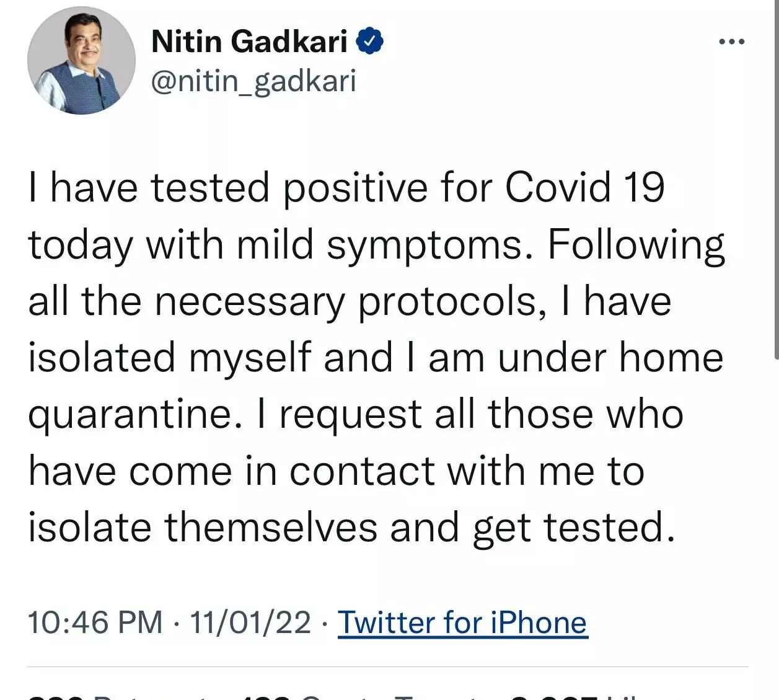Click the display name Nitin Gadkari
This screenshot has height=700, width=779.
coord(249,42)
